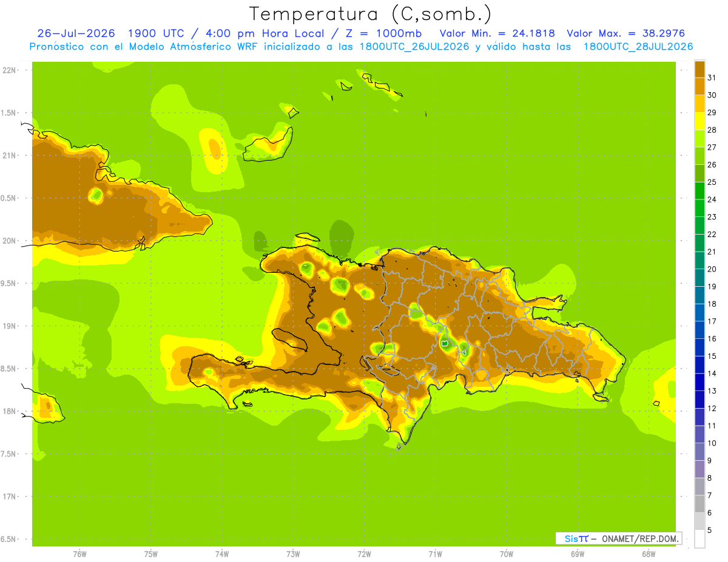Click the "0.5N" latitude label
This screenshot has height=562, width=728.
point(9,198)
